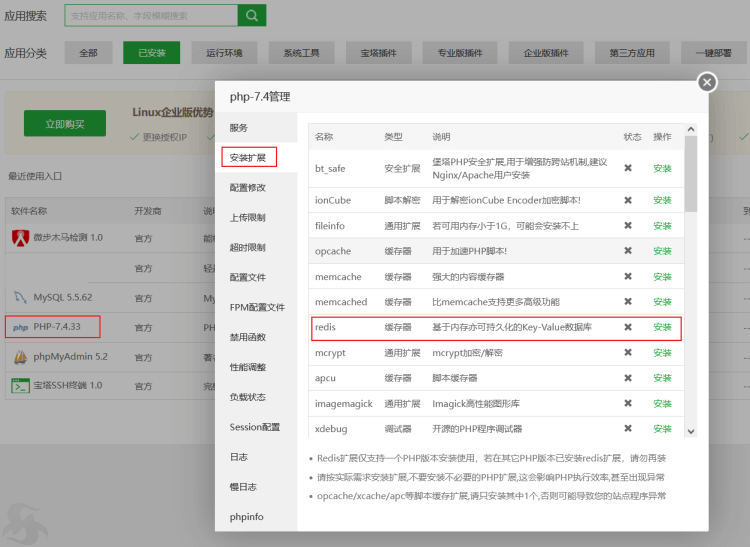This screenshot has width=750, height=547.
Task: Install the imagemagick extension
Action: pyautogui.click(x=662, y=404)
